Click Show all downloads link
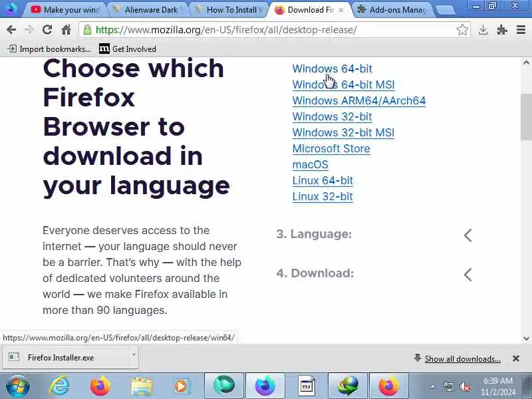Viewport: 532px width, 399px height. pos(462,359)
